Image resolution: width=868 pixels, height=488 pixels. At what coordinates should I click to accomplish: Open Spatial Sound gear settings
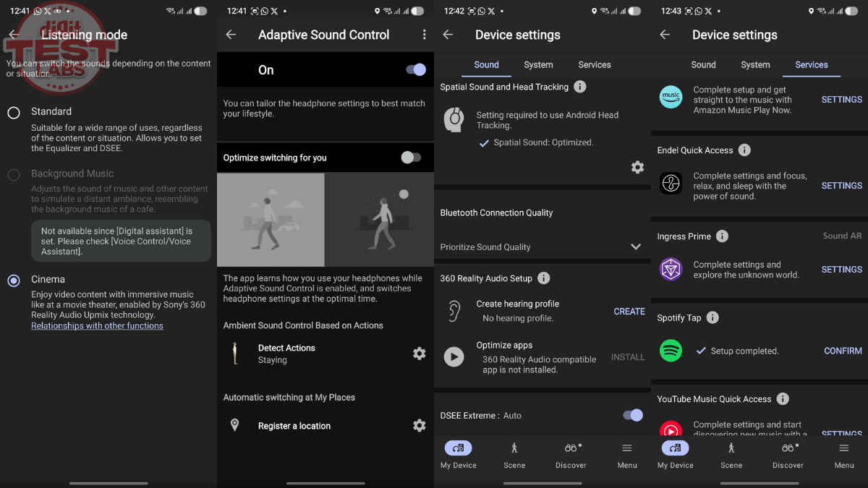pyautogui.click(x=637, y=168)
